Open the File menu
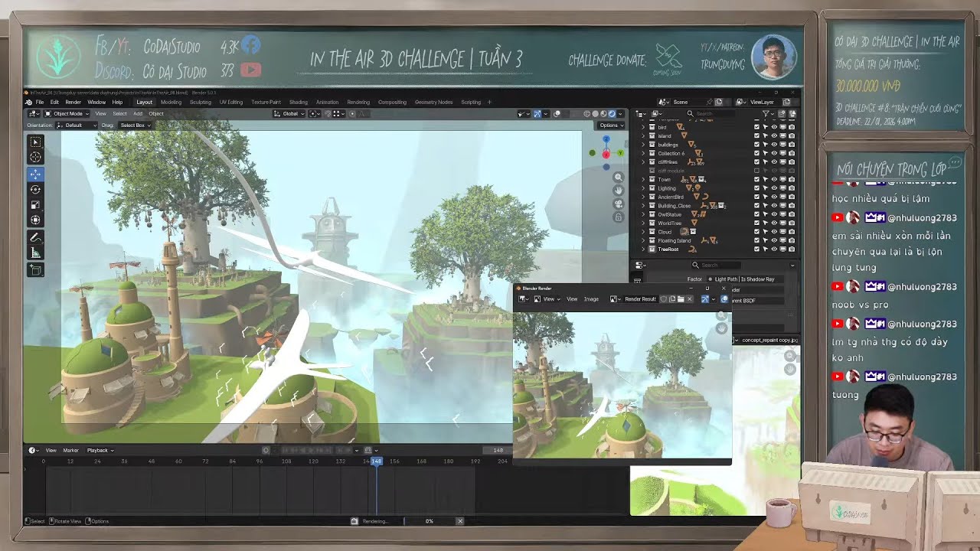The image size is (980, 551). (x=40, y=102)
